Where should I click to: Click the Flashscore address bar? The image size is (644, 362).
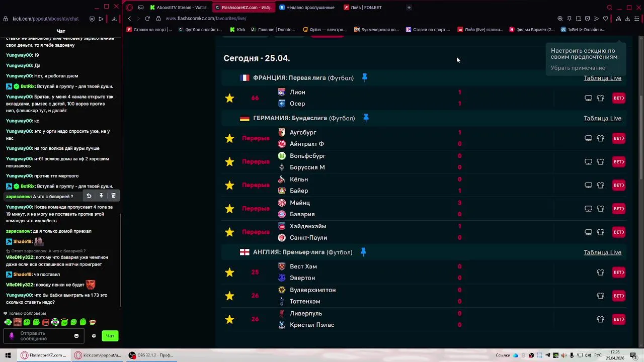point(352,19)
